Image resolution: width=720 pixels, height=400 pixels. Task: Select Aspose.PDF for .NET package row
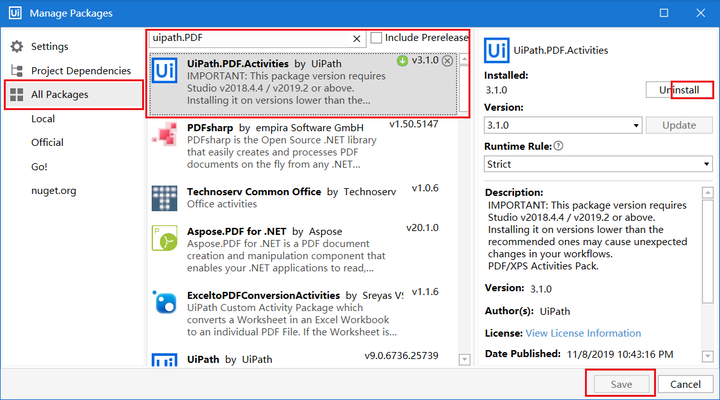point(303,250)
